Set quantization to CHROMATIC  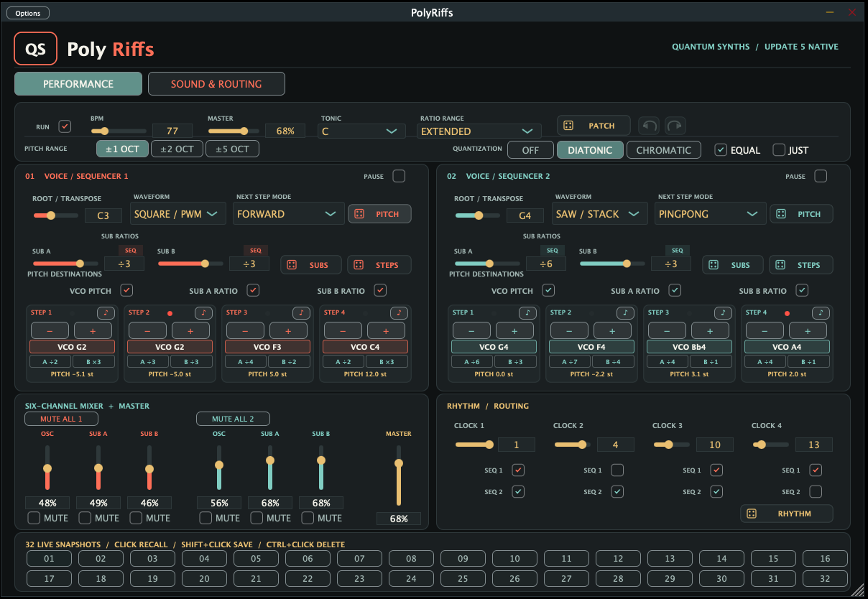664,150
